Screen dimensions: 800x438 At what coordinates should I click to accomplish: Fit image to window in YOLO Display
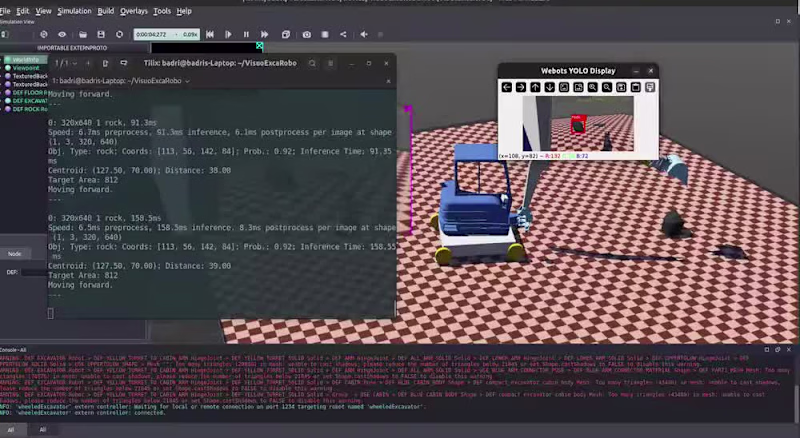click(x=578, y=87)
